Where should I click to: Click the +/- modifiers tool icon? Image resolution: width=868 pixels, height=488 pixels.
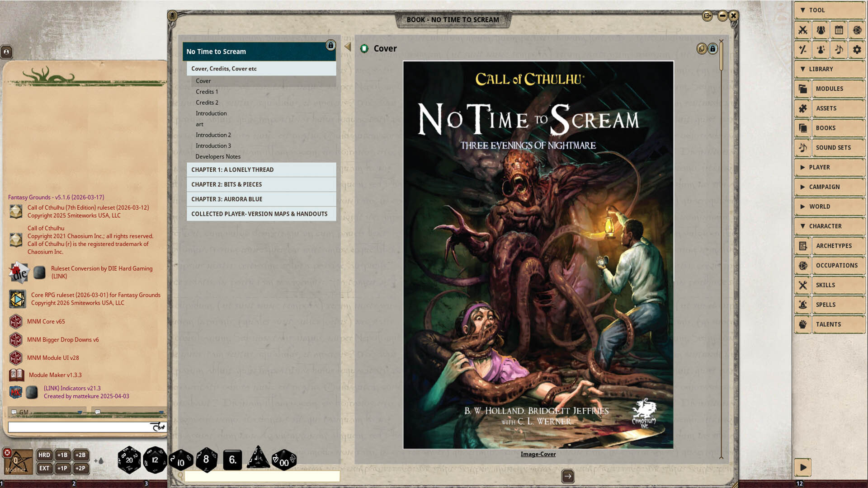tap(803, 50)
